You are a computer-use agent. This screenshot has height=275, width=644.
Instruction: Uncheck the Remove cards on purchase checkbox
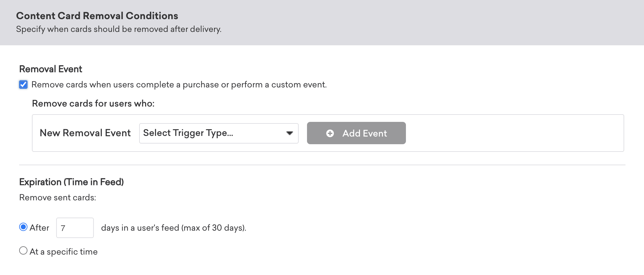(23, 85)
